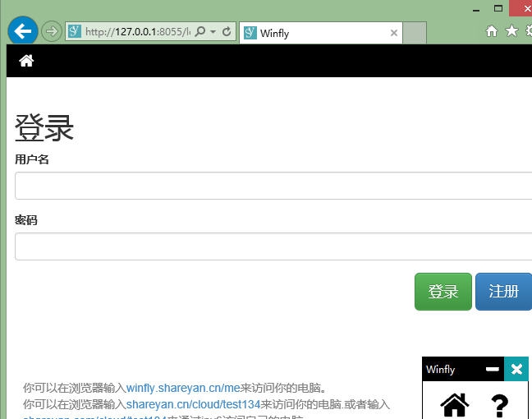Minimize the browser window
The width and height of the screenshot is (532, 419).
click(x=476, y=10)
